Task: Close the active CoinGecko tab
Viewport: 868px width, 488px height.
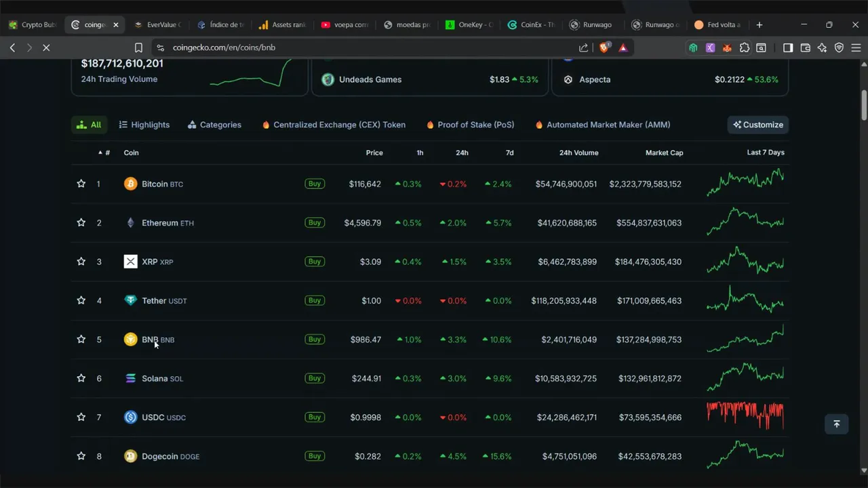Action: 115,25
